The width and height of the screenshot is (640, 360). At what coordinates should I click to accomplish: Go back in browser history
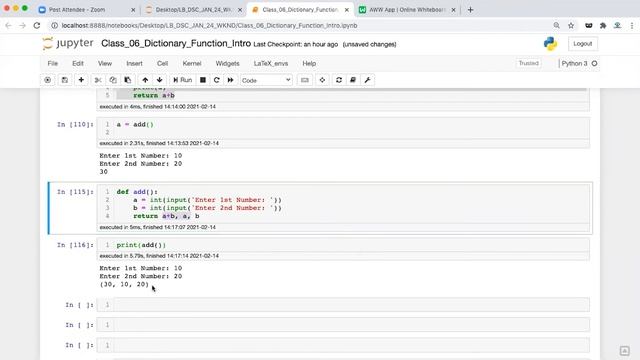[x=9, y=25]
